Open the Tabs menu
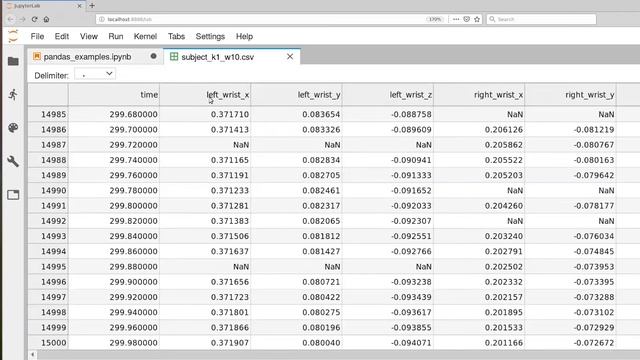This screenshot has width=640, height=360. point(176,36)
